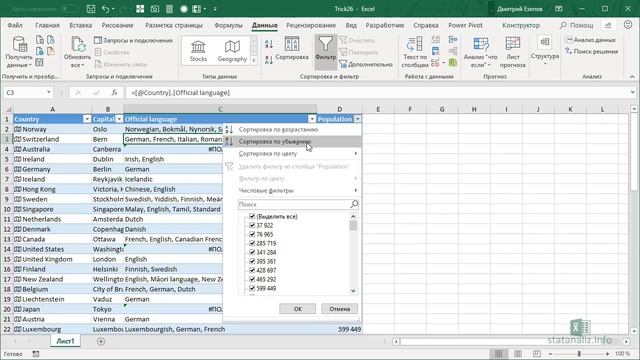This screenshot has height=360, width=640.
Task: Select the Лист1 sheet tab
Action: [x=65, y=341]
